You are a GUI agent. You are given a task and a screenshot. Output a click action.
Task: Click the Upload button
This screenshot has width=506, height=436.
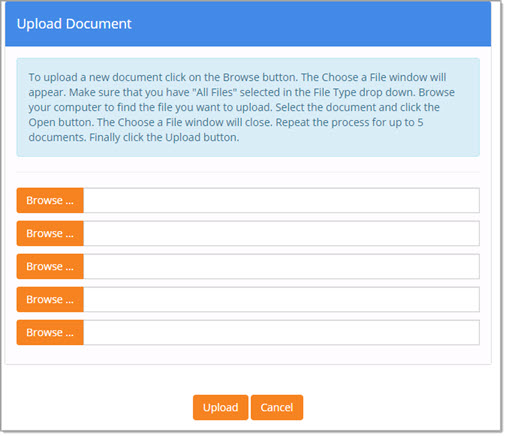point(221,407)
